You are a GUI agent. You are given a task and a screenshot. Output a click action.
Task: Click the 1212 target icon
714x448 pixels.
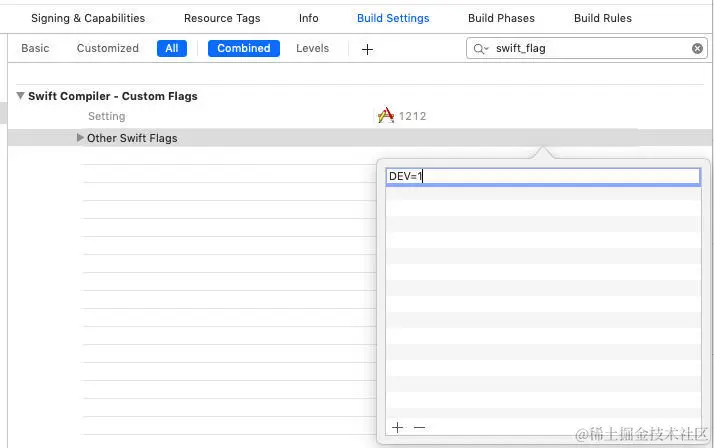point(386,116)
